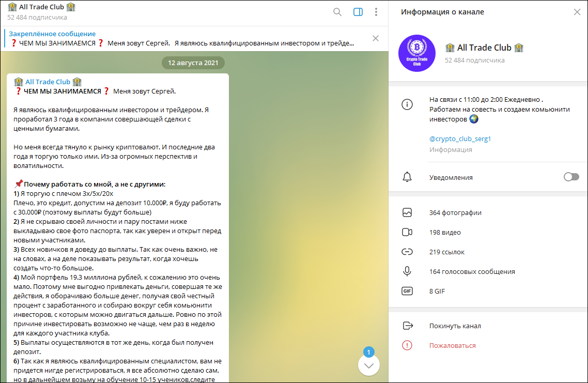Dismiss the pinned message with its X
The image size is (588, 383).
(375, 38)
